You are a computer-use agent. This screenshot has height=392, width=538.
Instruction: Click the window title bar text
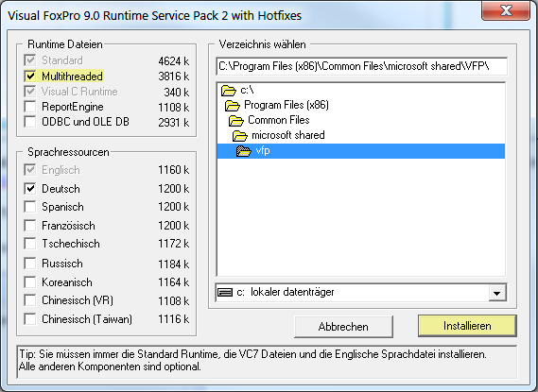(154, 15)
